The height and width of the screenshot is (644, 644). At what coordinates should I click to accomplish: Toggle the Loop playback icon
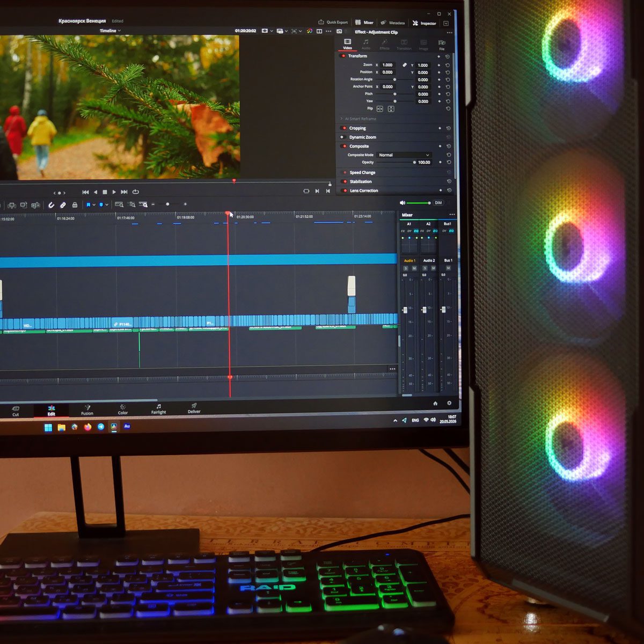point(136,192)
